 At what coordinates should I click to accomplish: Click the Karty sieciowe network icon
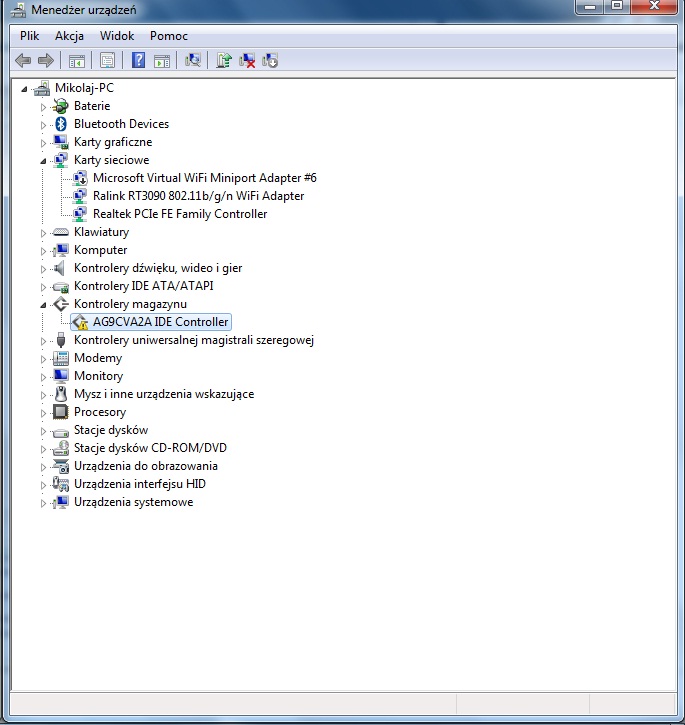click(61, 160)
